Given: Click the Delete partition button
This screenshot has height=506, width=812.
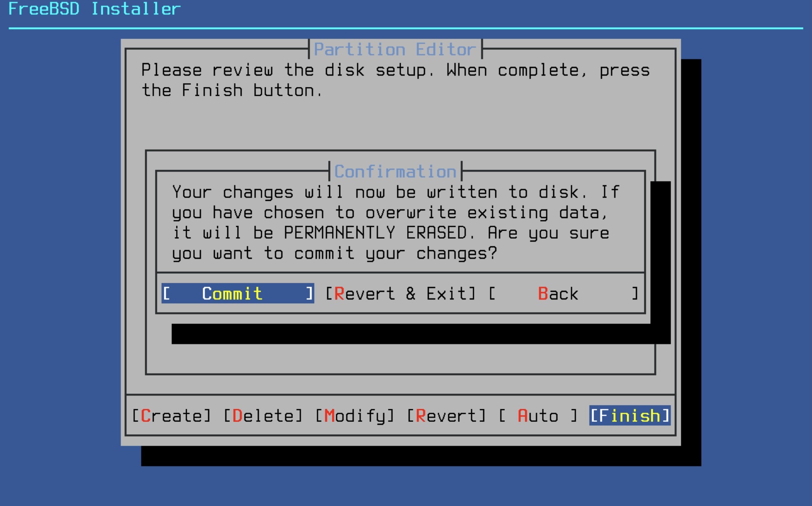Looking at the screenshot, I should click(263, 416).
